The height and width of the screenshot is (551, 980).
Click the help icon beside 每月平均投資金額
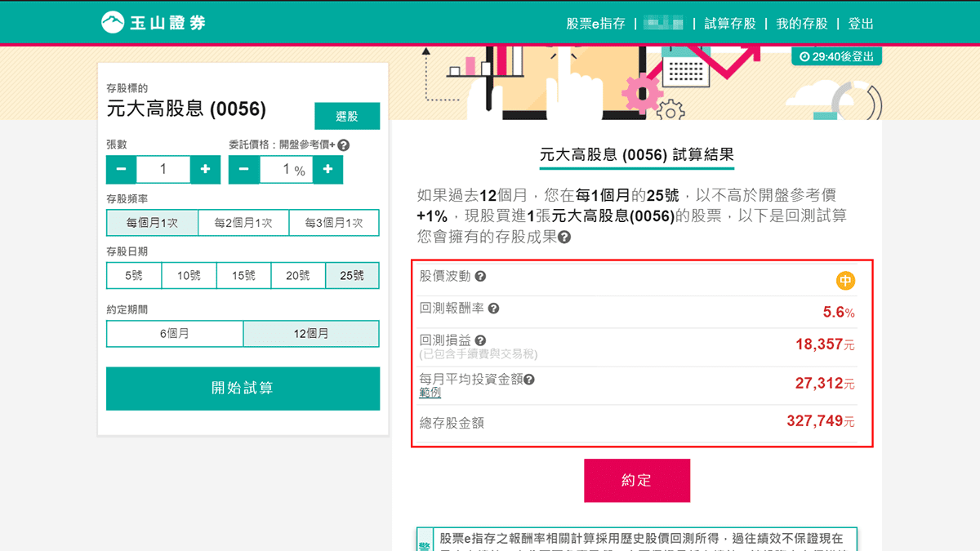(531, 380)
